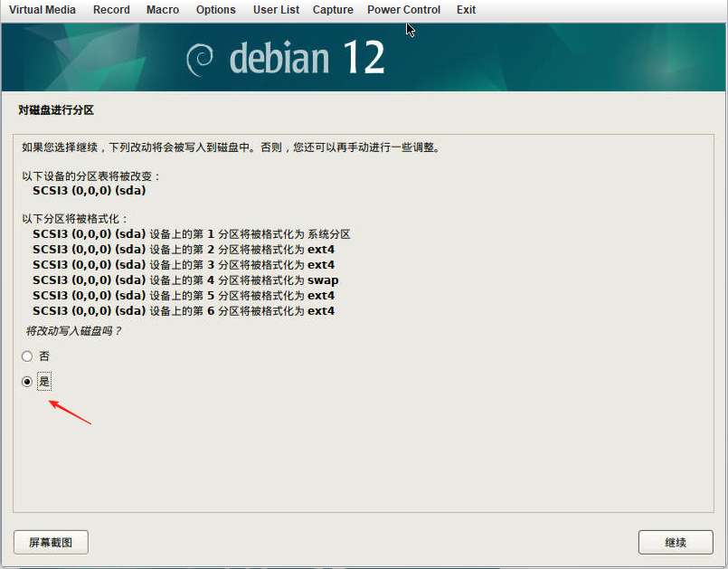This screenshot has height=569, width=728.
Task: Click the 将改动写入磁盘吗 question text
Action: coord(73,331)
